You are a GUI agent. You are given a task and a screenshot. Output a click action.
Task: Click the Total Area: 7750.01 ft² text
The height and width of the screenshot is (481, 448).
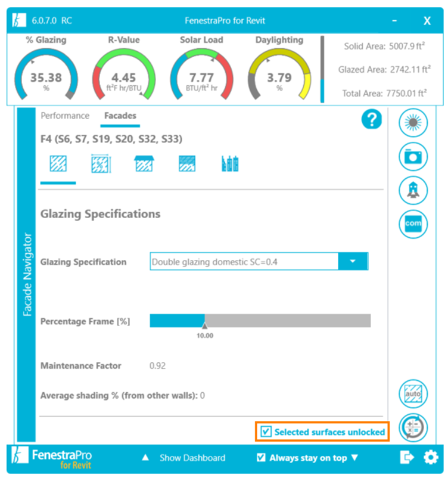384,93
